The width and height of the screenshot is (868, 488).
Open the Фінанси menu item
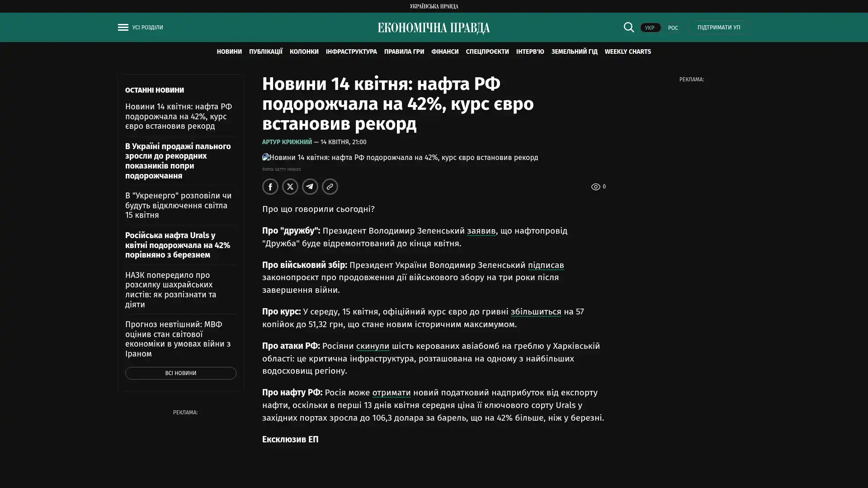pyautogui.click(x=444, y=52)
